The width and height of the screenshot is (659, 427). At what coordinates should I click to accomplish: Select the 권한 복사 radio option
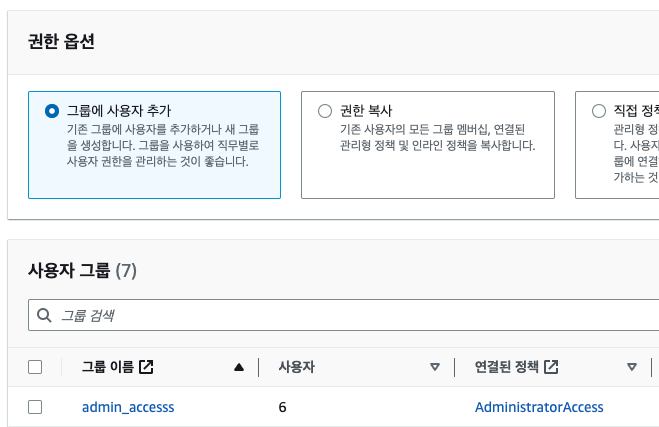pyautogui.click(x=325, y=111)
